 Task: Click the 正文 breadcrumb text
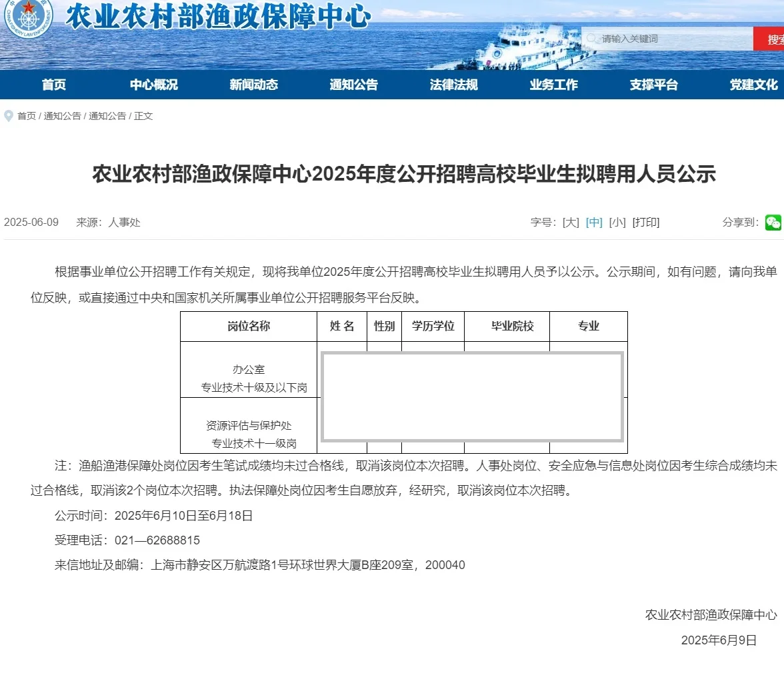click(x=143, y=116)
